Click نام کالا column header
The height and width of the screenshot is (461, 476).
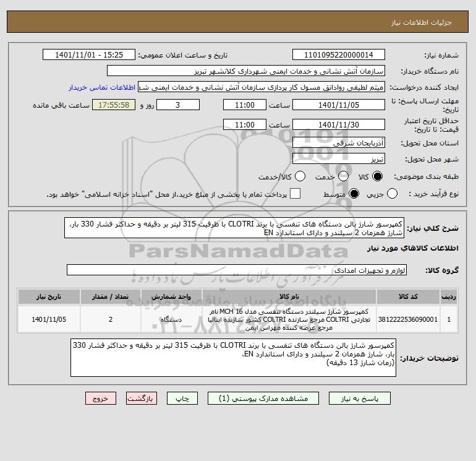(289, 296)
